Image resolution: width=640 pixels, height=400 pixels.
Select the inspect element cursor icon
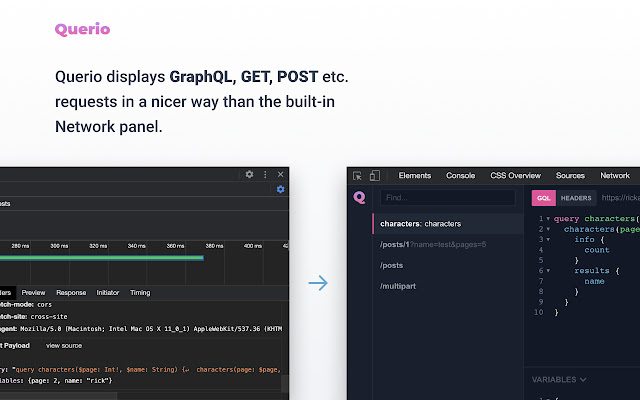357,176
